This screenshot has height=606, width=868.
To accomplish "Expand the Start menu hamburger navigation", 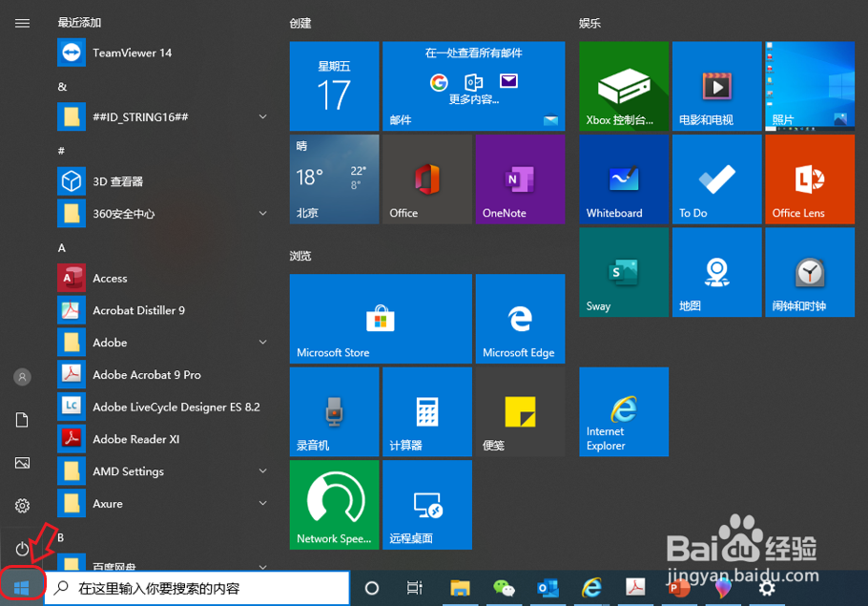I will tap(22, 23).
